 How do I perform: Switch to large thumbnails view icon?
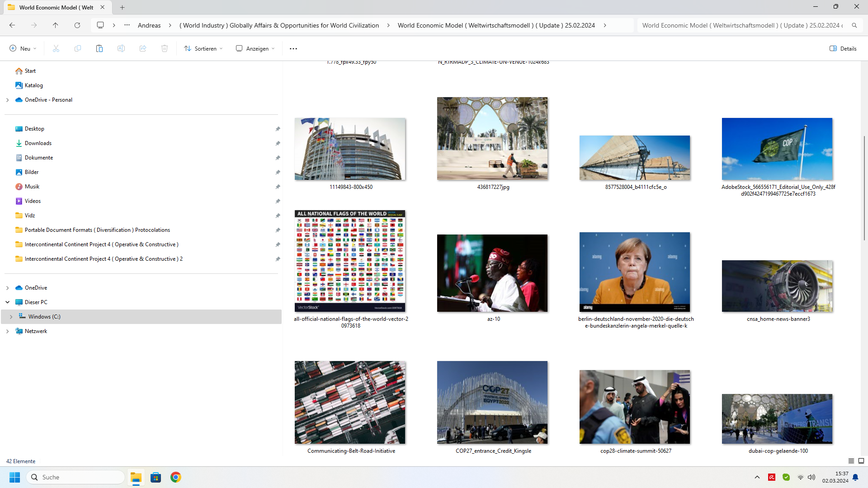[861, 461]
